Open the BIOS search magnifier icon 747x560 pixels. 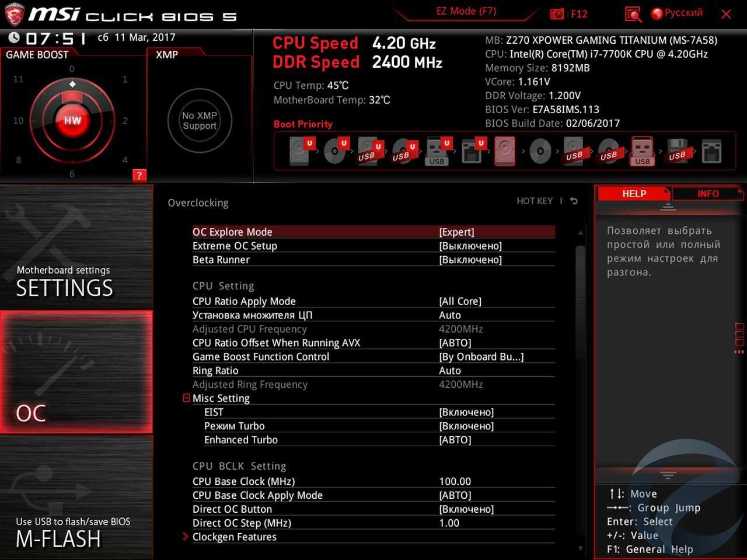pos(633,14)
